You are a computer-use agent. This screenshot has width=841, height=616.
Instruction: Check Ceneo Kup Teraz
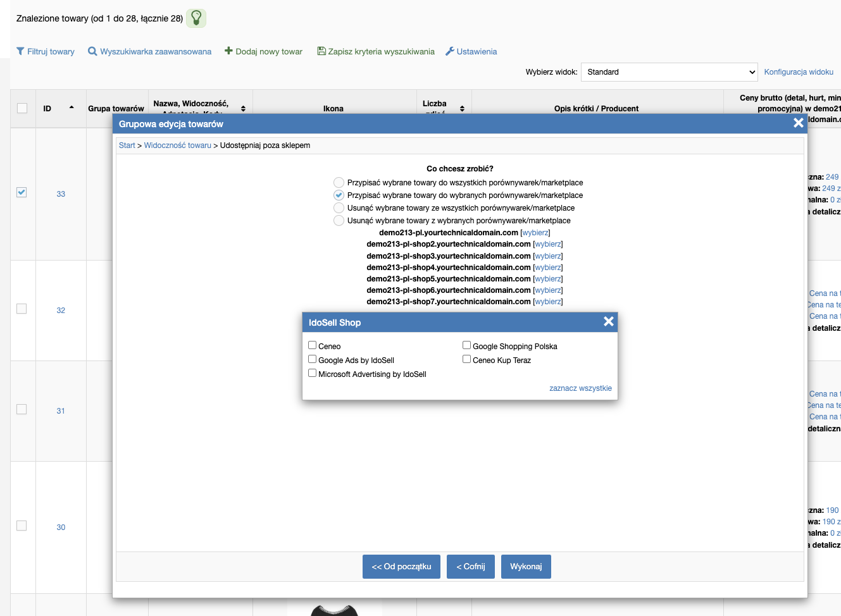(467, 359)
